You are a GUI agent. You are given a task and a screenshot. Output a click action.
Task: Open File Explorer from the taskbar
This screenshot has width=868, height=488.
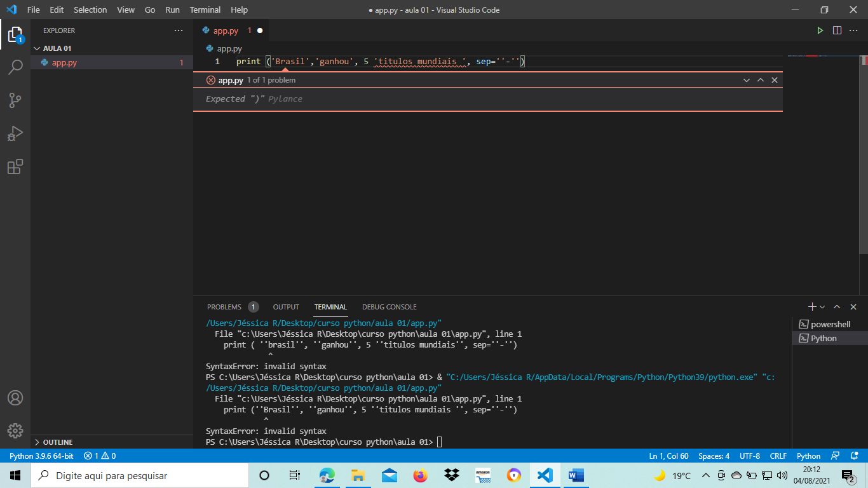pyautogui.click(x=358, y=475)
